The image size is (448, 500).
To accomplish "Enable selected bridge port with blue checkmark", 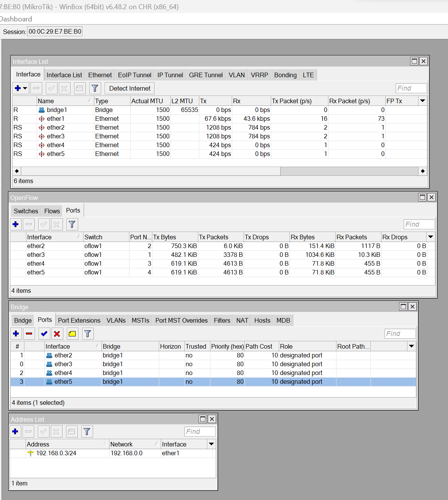I will point(44,334).
